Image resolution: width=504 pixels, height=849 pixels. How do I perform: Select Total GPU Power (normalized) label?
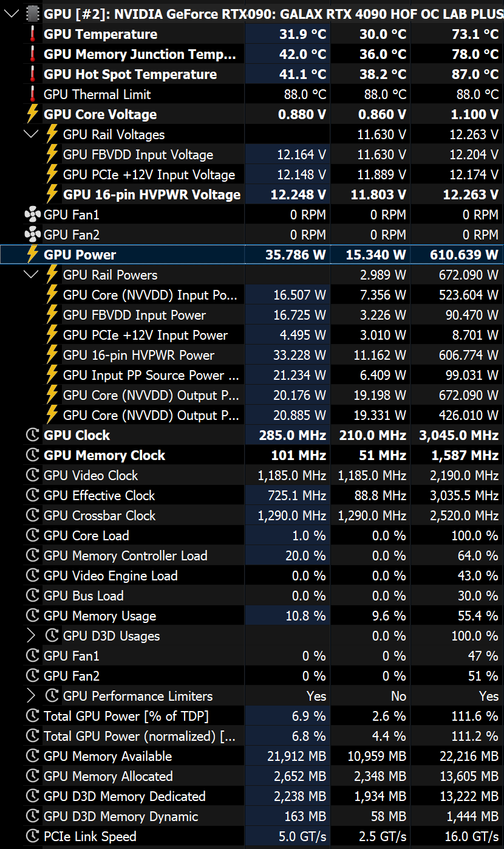tap(140, 736)
